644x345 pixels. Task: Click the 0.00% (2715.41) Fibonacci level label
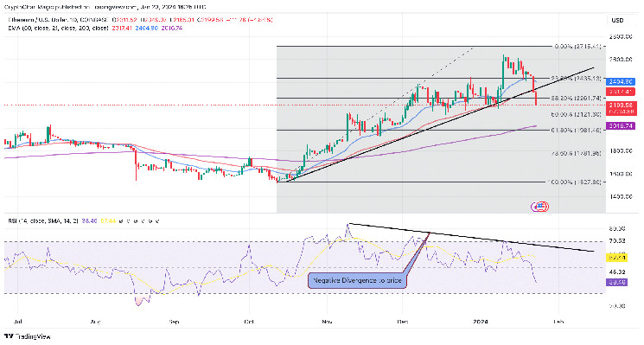tap(577, 47)
